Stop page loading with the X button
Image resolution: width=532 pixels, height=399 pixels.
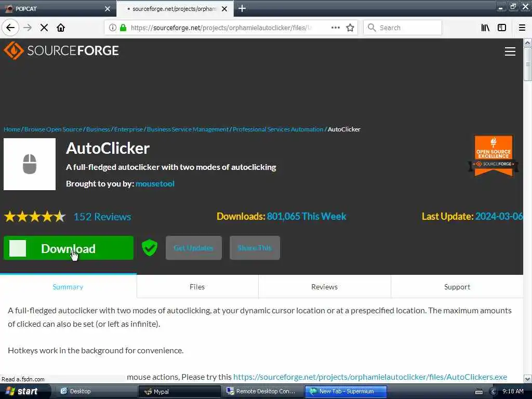click(x=44, y=28)
